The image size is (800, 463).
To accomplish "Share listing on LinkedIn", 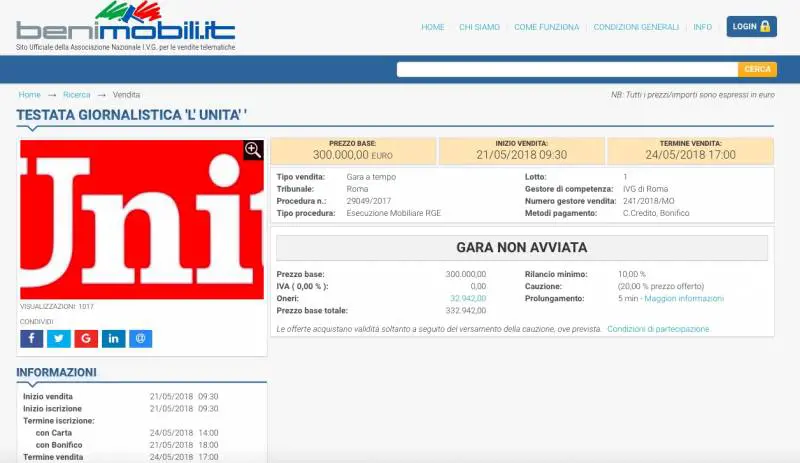I will click(113, 338).
